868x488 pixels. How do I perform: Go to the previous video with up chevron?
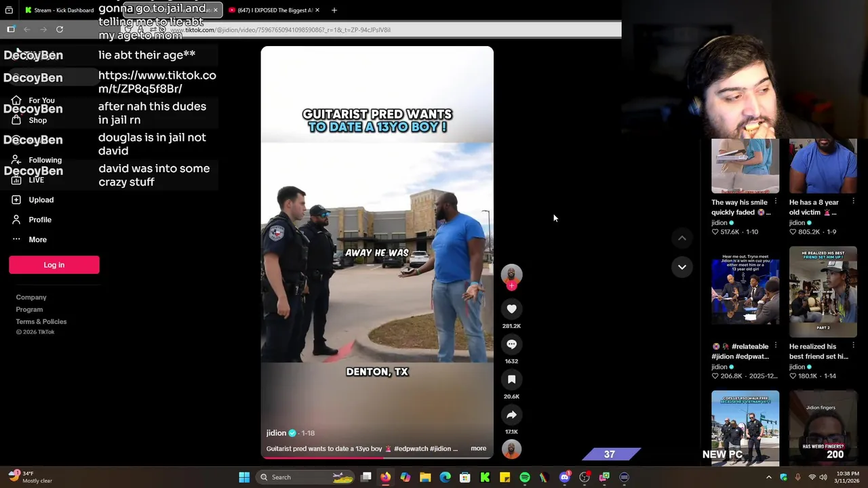coord(682,238)
